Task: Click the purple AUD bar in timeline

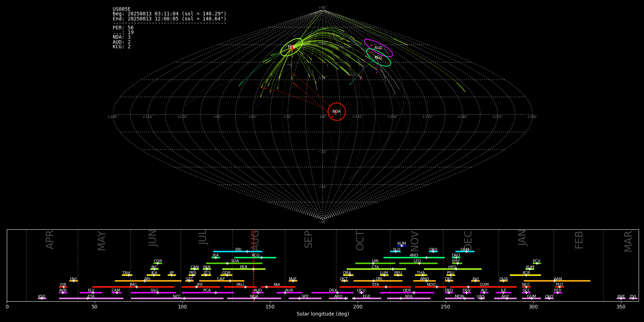Action: click(258, 293)
